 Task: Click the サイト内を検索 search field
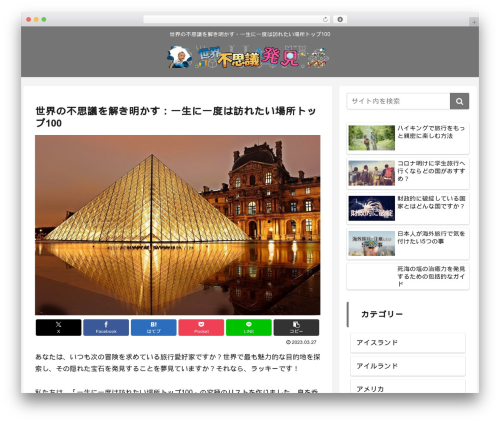398,101
